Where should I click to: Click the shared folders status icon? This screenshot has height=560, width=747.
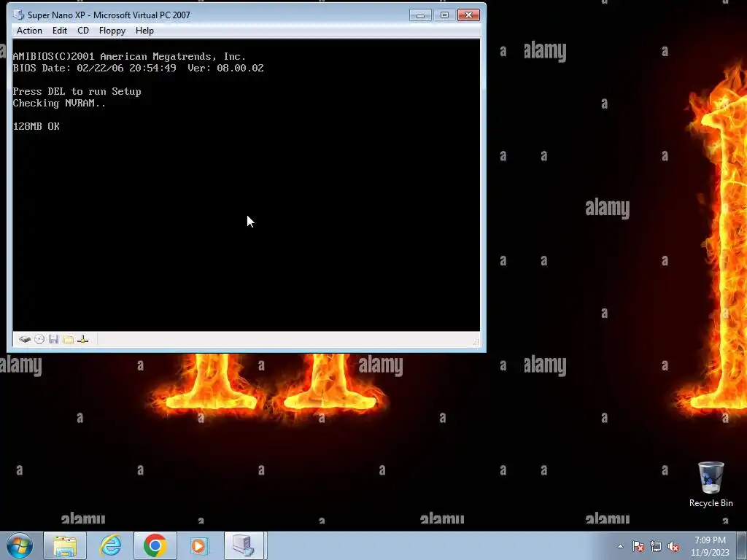[68, 340]
